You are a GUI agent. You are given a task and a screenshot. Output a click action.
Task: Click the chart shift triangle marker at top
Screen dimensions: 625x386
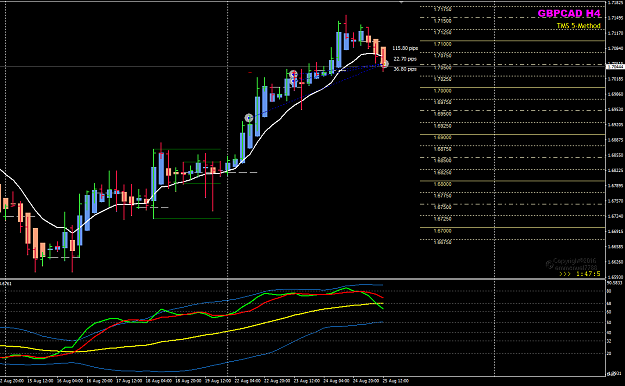[401, 2]
